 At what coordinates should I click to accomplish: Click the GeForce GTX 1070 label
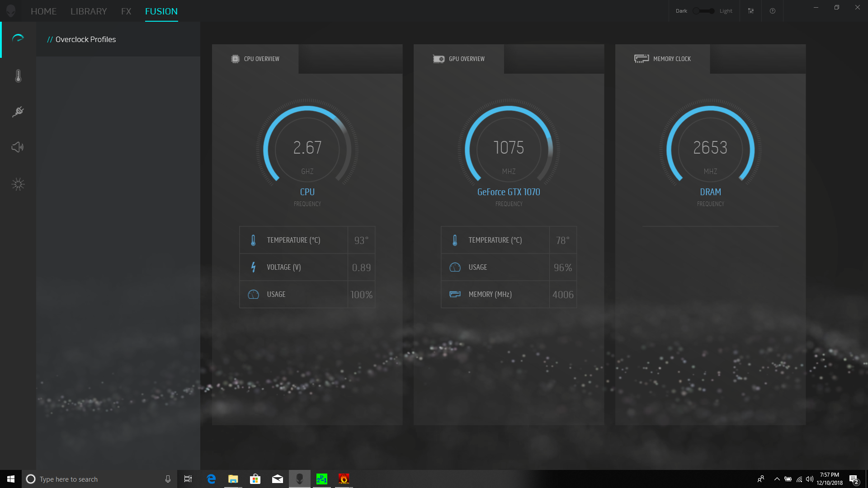(x=509, y=192)
